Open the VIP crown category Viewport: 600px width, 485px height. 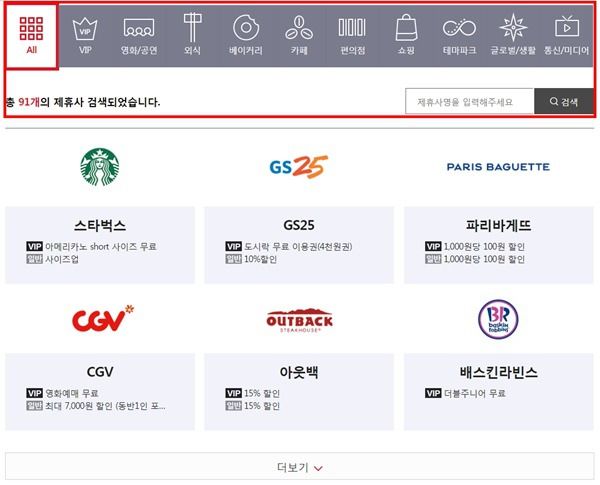pos(85,28)
